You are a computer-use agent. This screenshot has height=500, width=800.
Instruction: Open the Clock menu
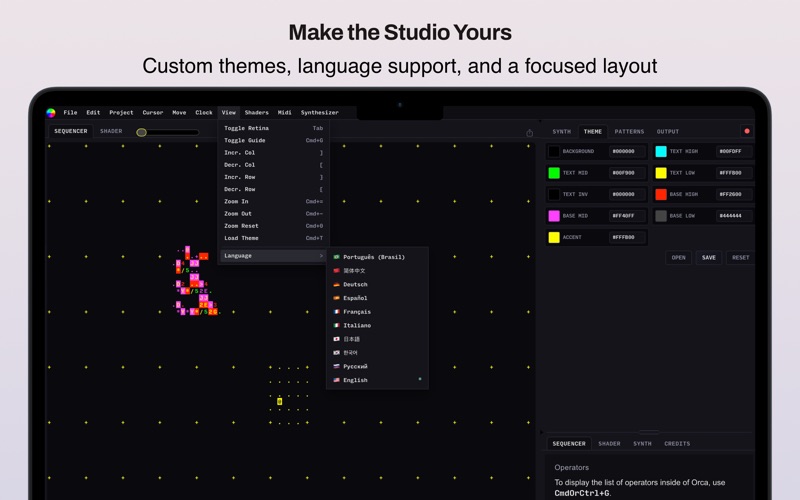pos(204,113)
